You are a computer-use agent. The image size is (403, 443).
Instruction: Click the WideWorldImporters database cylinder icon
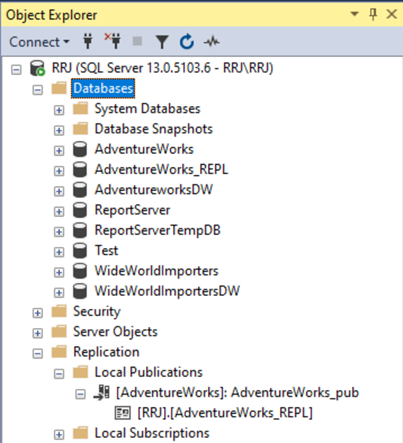coord(80,271)
